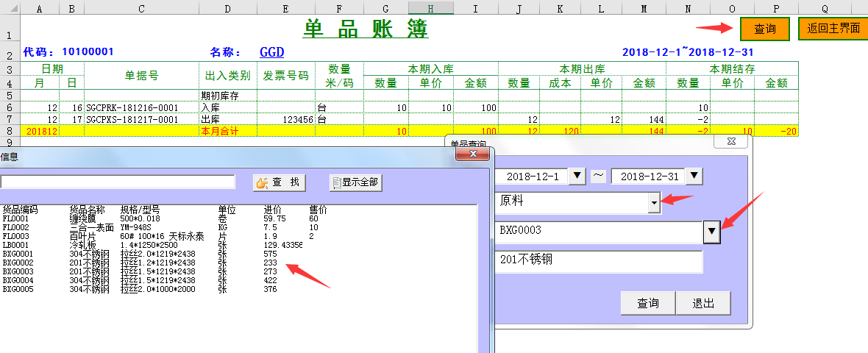The width and height of the screenshot is (868, 353).
Task: Click the 201812 cell in the total row
Action: 40,131
